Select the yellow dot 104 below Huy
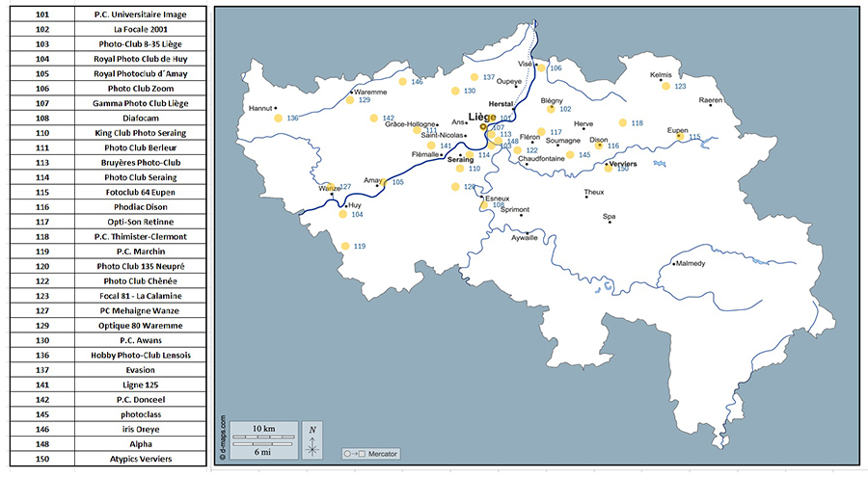868x478 pixels. tap(342, 214)
